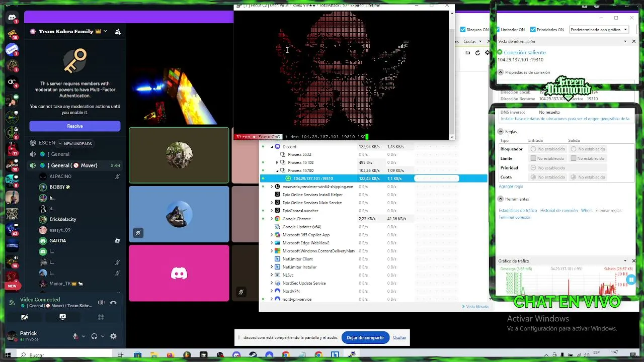Viewport: 644px width, 362px height.
Task: Collapse Process 15780 tree node
Action: tap(277, 171)
